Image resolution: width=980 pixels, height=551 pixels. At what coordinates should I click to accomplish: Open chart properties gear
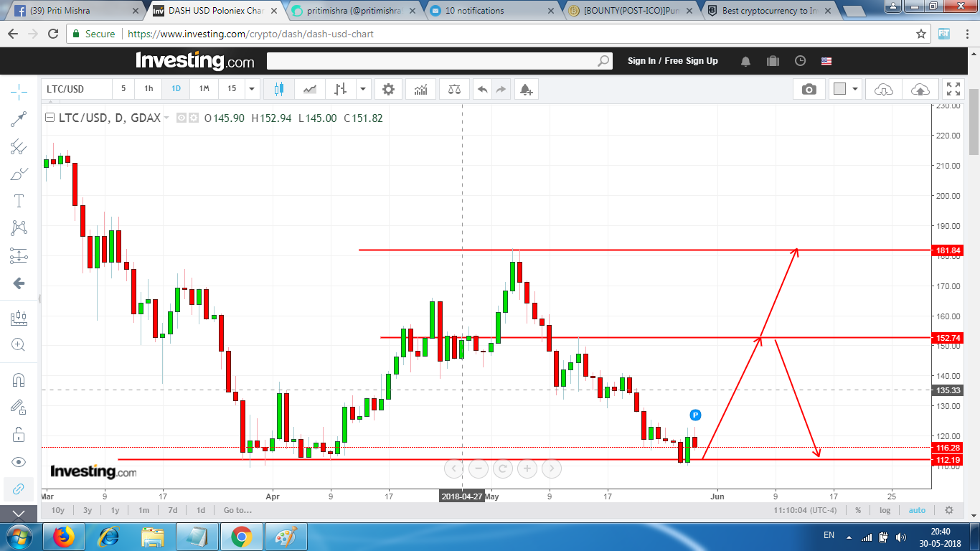tap(388, 89)
